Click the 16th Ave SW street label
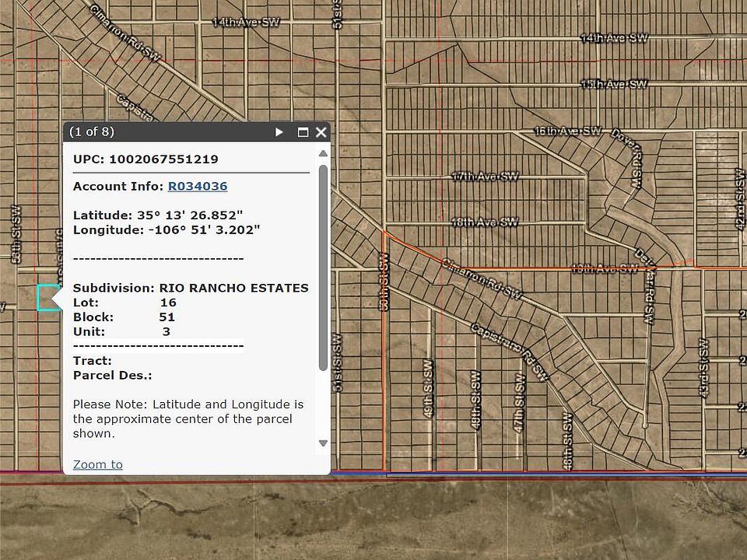The image size is (747, 560). point(567,131)
